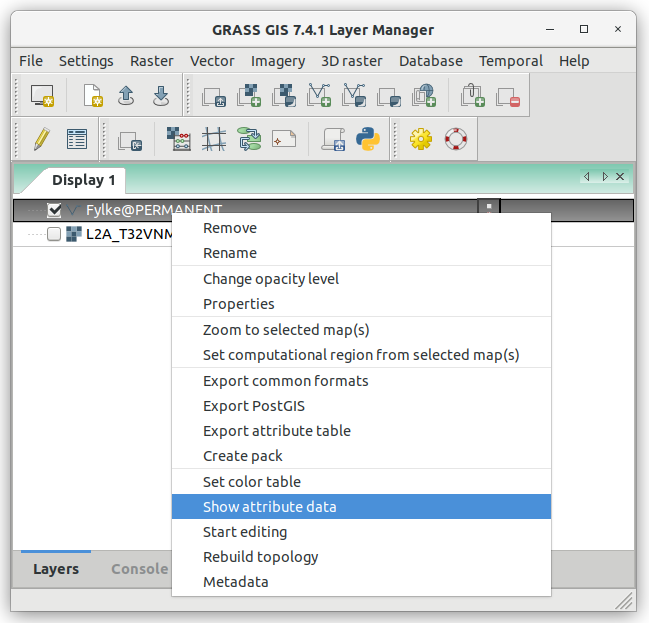Open the 3D raster menu
Screen dimensions: 649x623
point(352,61)
